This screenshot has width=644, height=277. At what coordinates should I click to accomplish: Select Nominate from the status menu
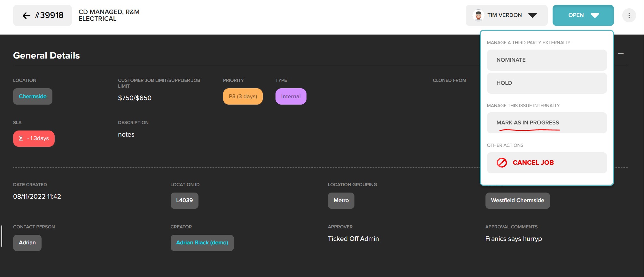point(547,60)
